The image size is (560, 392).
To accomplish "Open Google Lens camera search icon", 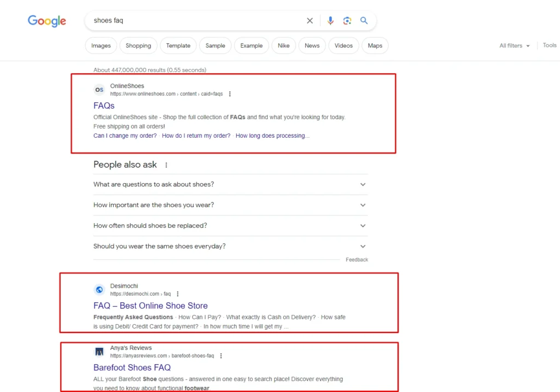I will [347, 21].
